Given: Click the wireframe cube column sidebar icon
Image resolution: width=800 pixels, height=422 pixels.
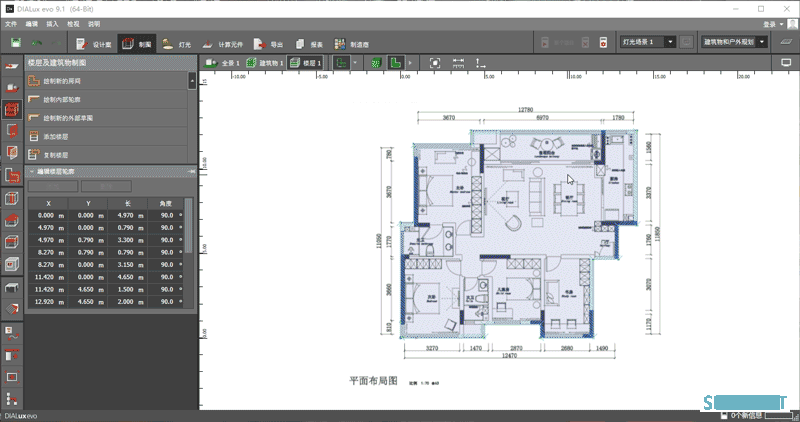Looking at the screenshot, I should (x=12, y=198).
